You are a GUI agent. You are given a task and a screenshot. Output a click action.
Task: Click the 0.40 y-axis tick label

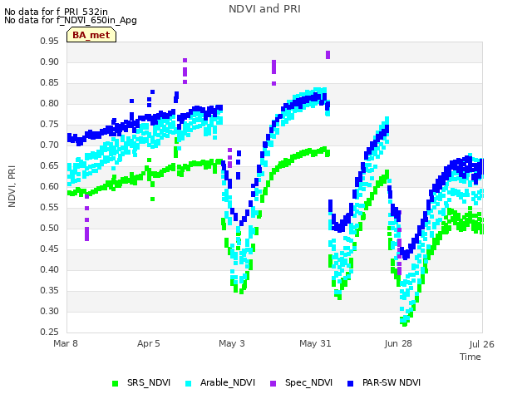coord(50,269)
